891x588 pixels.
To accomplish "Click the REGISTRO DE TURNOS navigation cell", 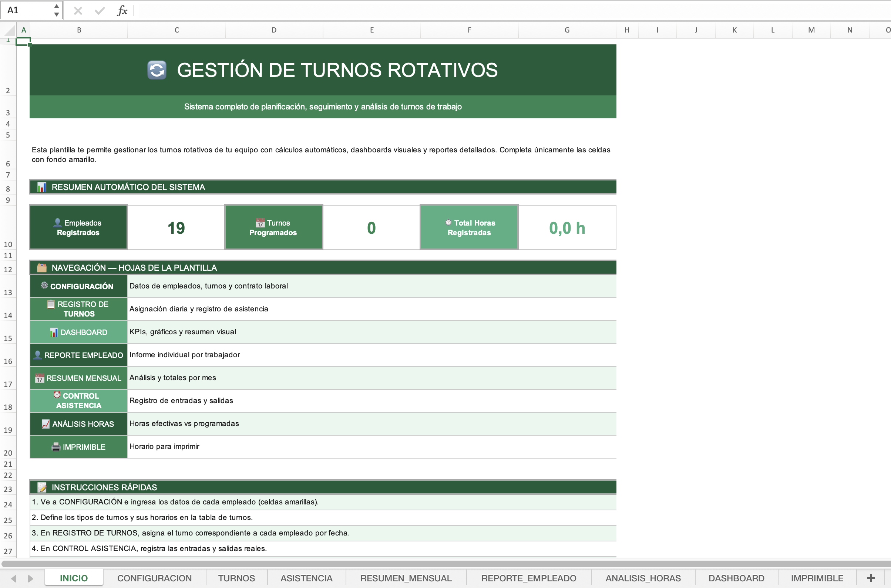I will point(79,309).
